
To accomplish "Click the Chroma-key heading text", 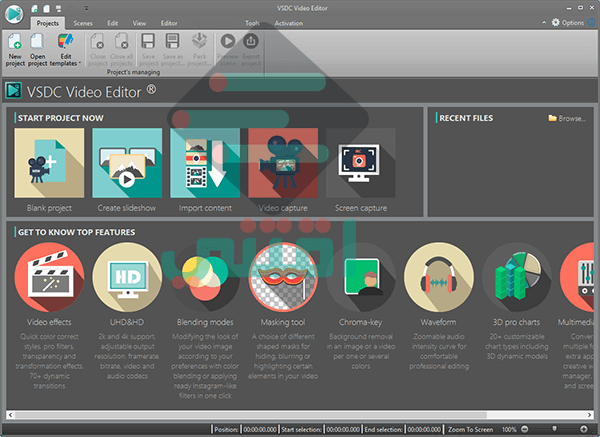I will click(x=360, y=322).
